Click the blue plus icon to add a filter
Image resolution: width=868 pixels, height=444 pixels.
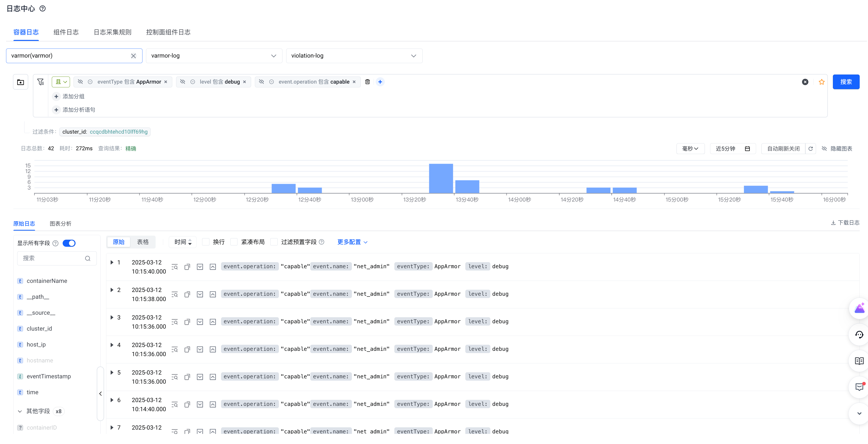pos(380,82)
